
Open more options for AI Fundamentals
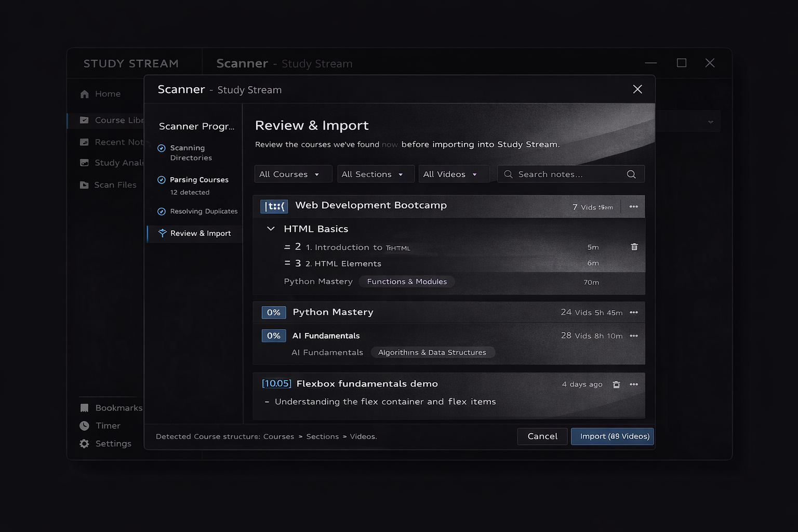click(634, 336)
